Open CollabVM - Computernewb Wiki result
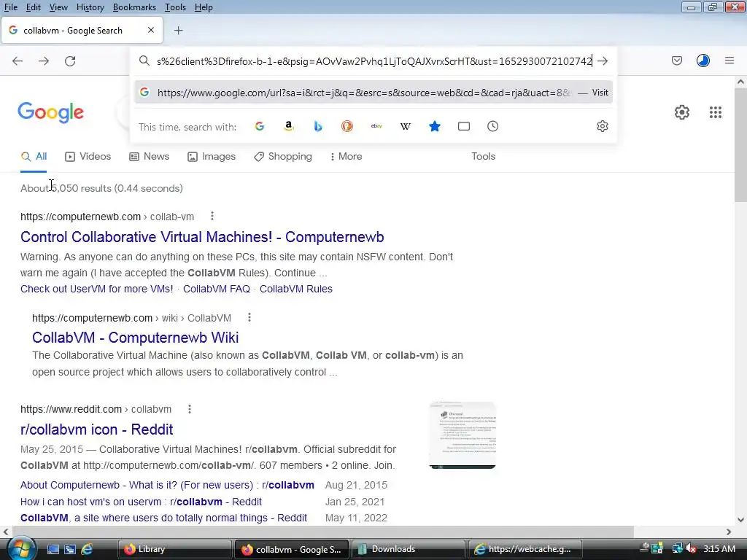Image resolution: width=747 pixels, height=560 pixels. pyautogui.click(x=135, y=337)
